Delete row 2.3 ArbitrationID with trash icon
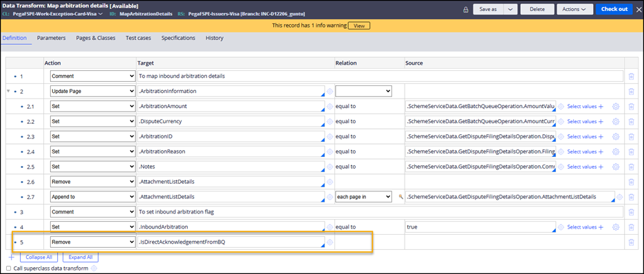This screenshot has height=274, width=644. (x=631, y=136)
